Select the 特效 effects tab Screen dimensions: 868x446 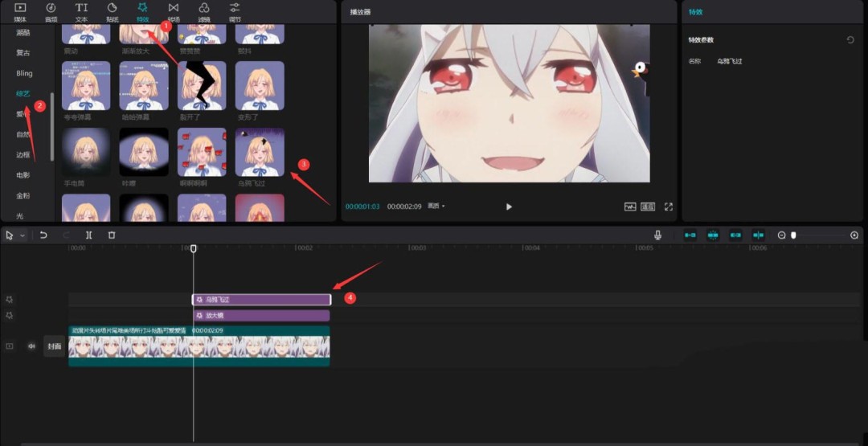pos(143,12)
